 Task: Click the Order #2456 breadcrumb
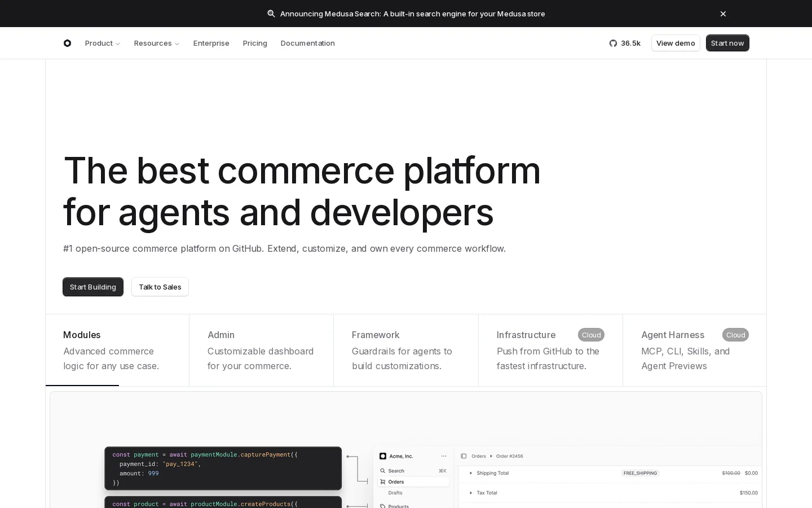510,456
